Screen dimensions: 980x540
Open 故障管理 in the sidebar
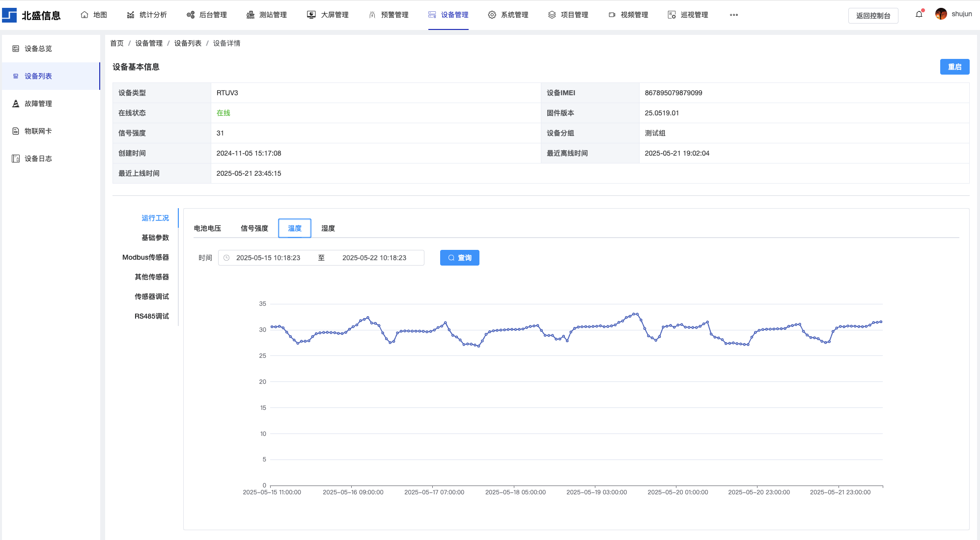pyautogui.click(x=38, y=104)
